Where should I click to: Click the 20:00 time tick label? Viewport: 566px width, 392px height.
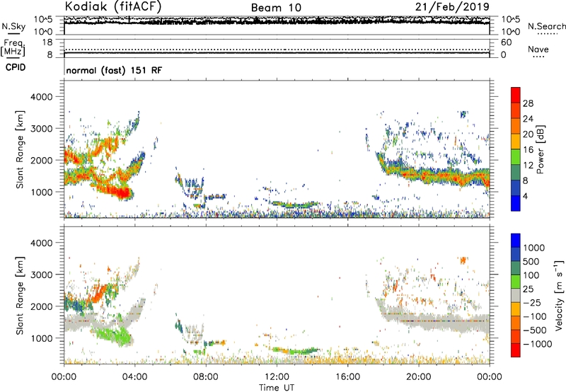tap(419, 377)
